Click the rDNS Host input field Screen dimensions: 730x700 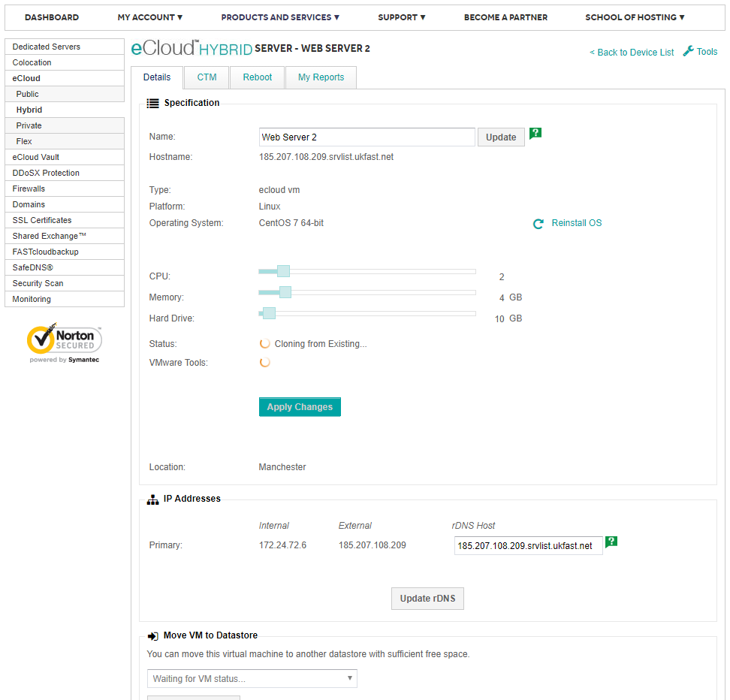click(x=529, y=546)
